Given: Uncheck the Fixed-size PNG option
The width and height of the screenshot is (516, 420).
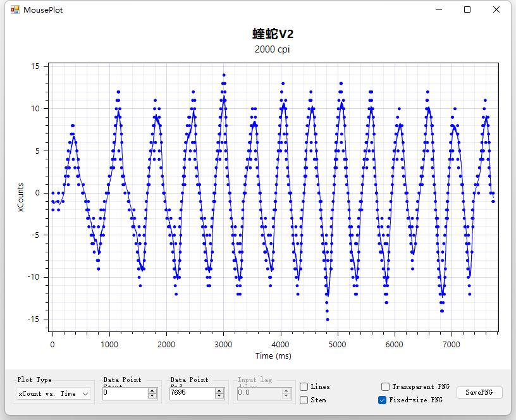Looking at the screenshot, I should 382,400.
